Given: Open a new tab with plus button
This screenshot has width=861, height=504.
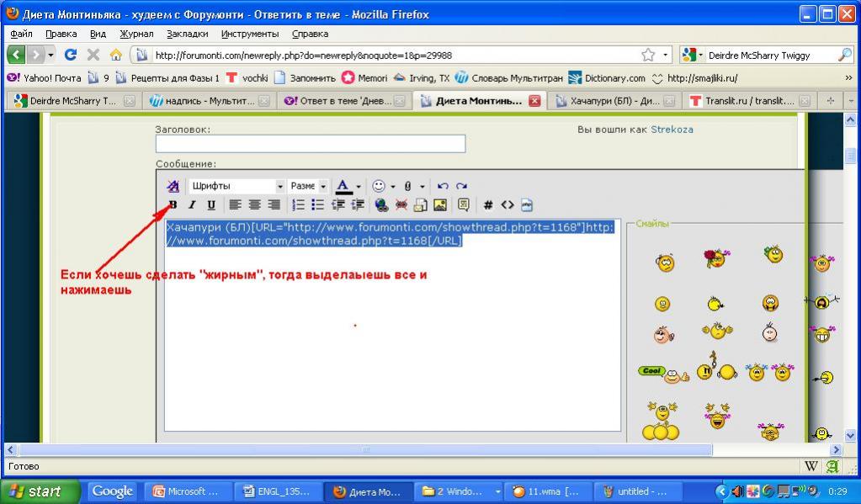Looking at the screenshot, I should pos(830,101).
